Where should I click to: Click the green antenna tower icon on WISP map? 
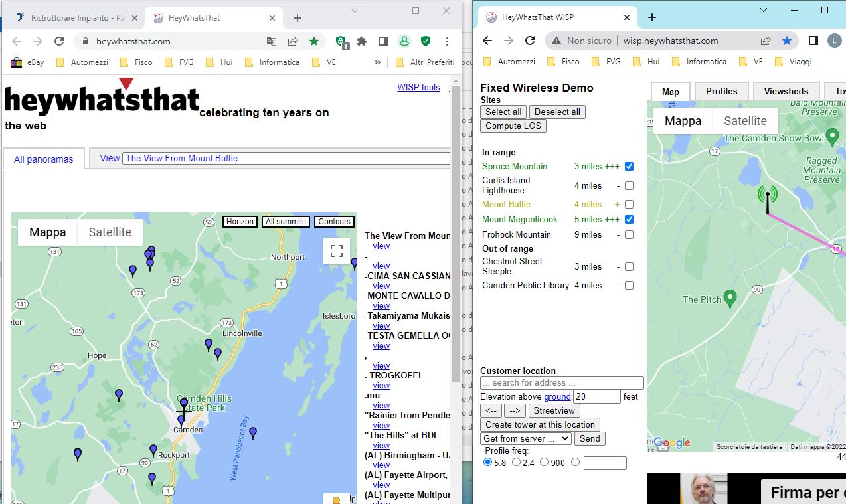click(x=768, y=199)
